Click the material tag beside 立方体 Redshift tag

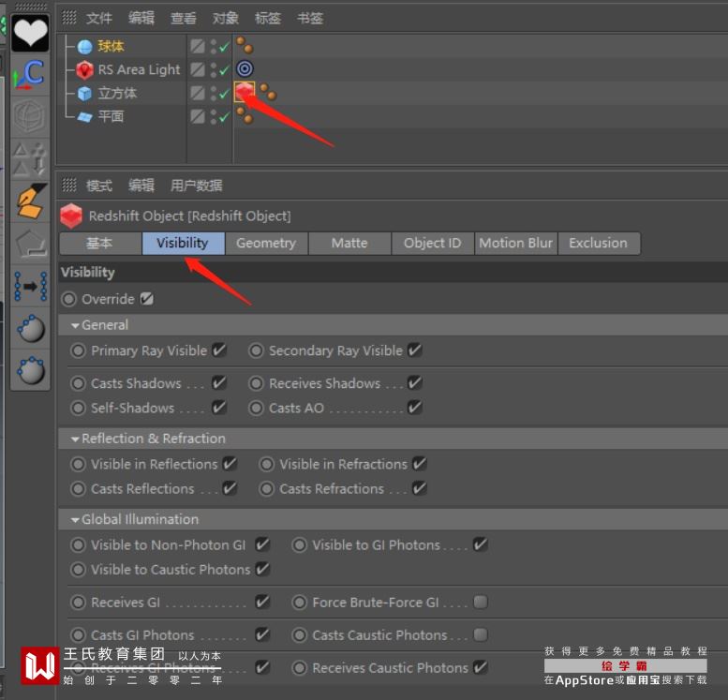click(268, 92)
